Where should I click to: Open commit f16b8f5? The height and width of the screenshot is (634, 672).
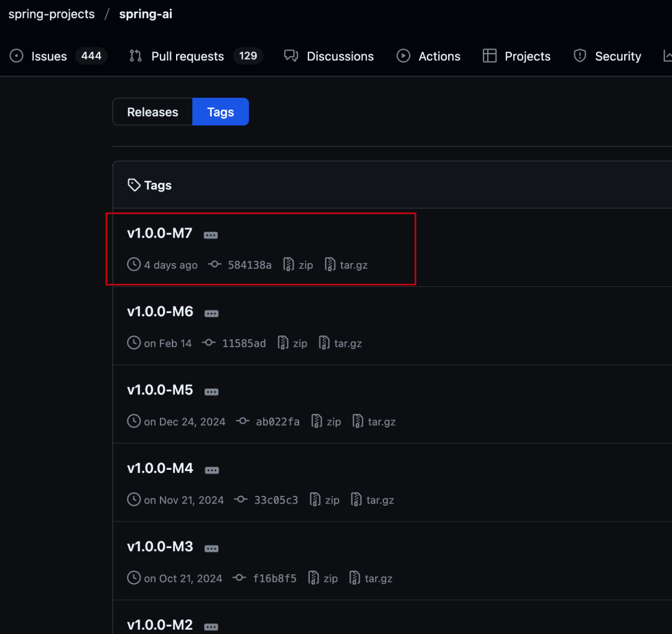coord(275,579)
